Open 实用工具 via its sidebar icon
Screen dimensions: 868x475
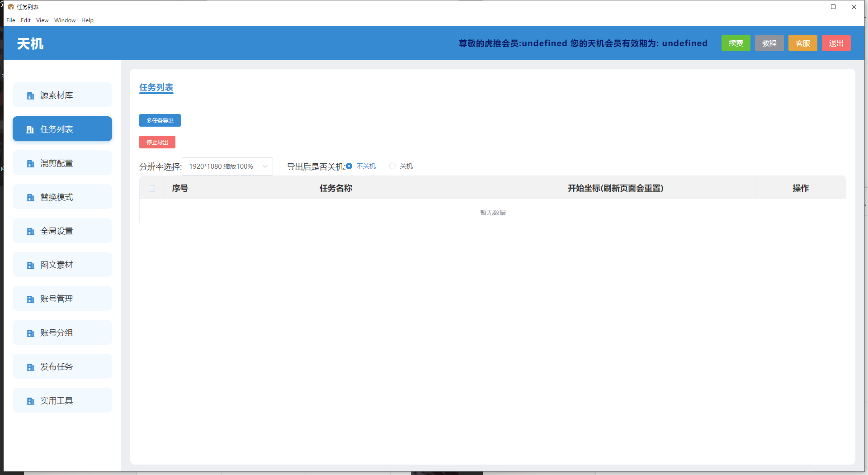[30, 401]
